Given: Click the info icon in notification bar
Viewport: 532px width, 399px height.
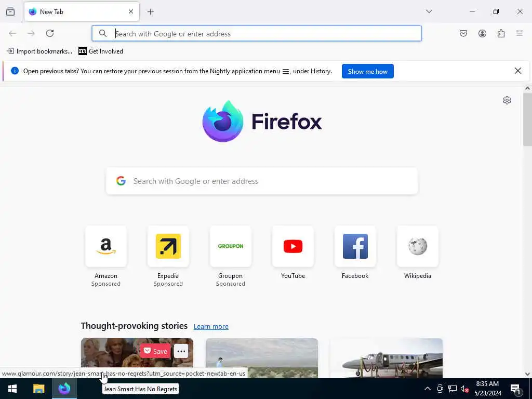Looking at the screenshot, I should pos(15,71).
